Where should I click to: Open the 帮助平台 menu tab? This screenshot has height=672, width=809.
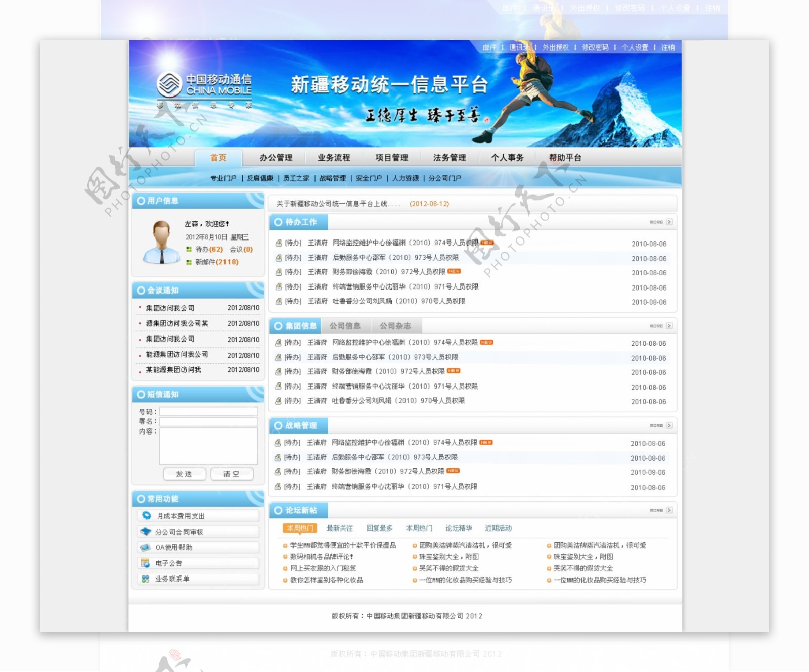click(565, 158)
